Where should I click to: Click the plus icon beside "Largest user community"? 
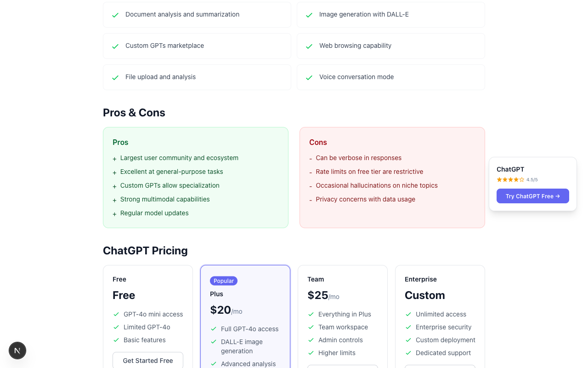114,158
